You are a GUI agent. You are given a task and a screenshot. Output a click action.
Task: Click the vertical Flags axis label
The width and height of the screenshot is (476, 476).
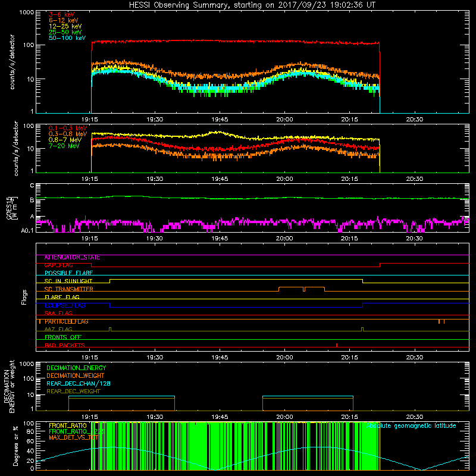coord(24,297)
